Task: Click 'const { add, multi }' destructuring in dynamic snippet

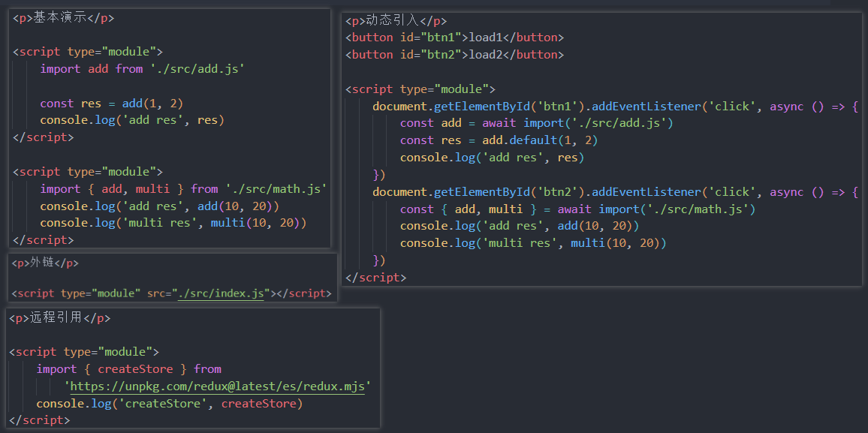Action: coord(468,209)
